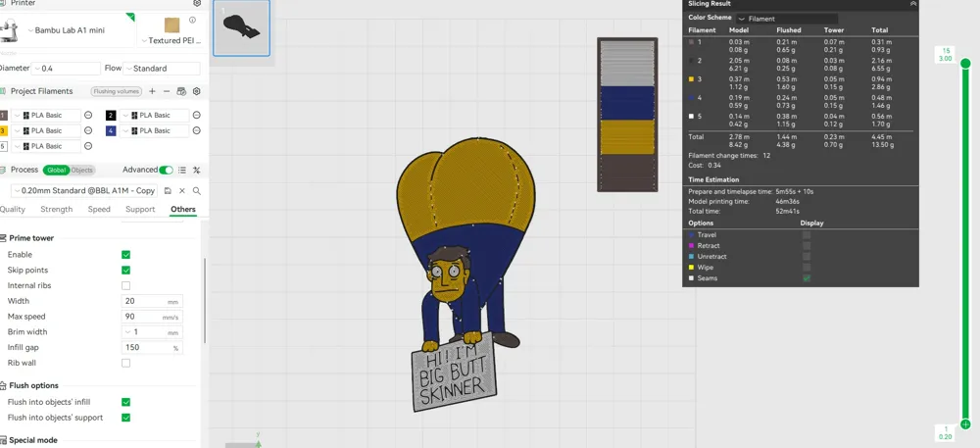The width and height of the screenshot is (980, 448).
Task: Toggle Flush into objects' support
Action: pos(125,418)
